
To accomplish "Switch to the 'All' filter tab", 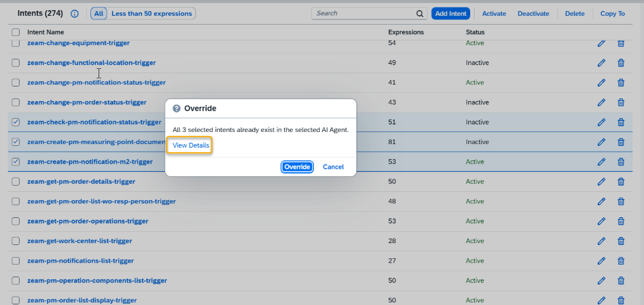I will (x=99, y=13).
